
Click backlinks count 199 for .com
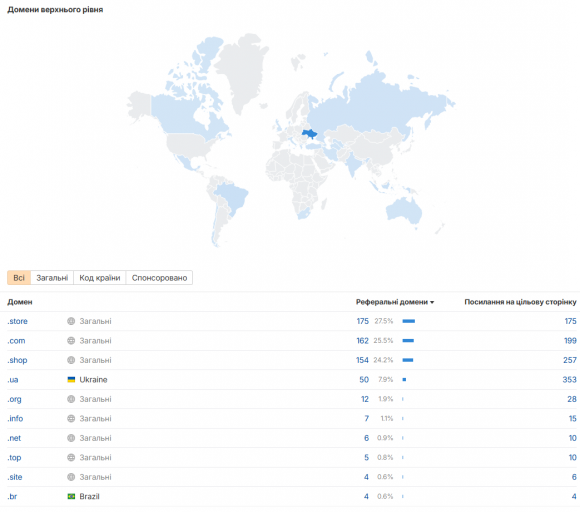(570, 341)
